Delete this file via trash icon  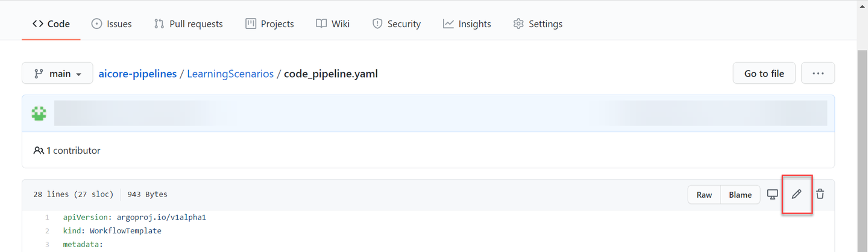820,194
